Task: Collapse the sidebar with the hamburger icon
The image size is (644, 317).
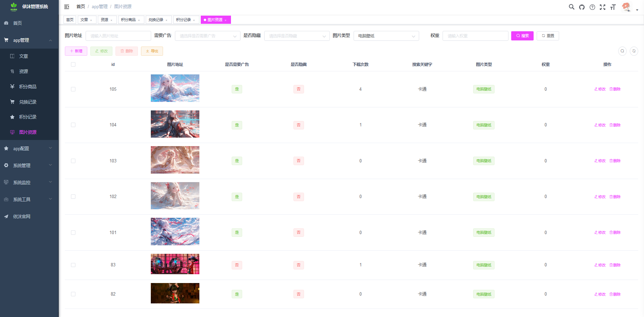Action: click(67, 7)
